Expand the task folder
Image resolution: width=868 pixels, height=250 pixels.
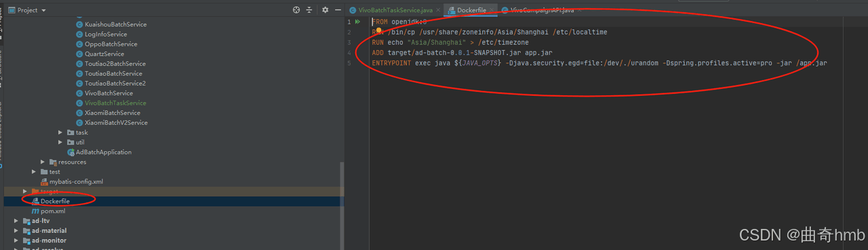tap(61, 132)
